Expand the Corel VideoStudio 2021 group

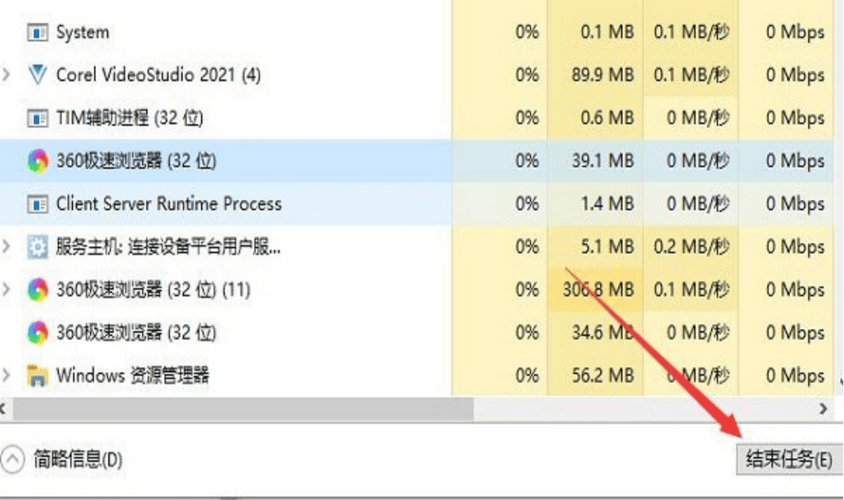(x=6, y=75)
